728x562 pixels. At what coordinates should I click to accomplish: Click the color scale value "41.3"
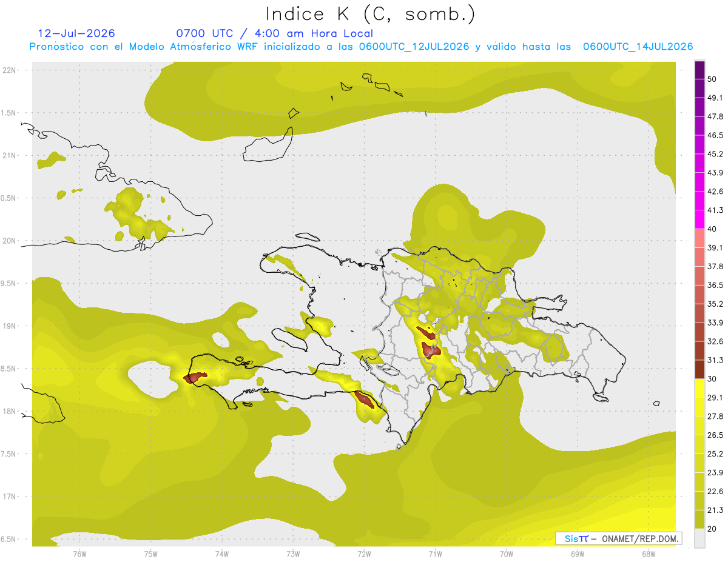(715, 210)
